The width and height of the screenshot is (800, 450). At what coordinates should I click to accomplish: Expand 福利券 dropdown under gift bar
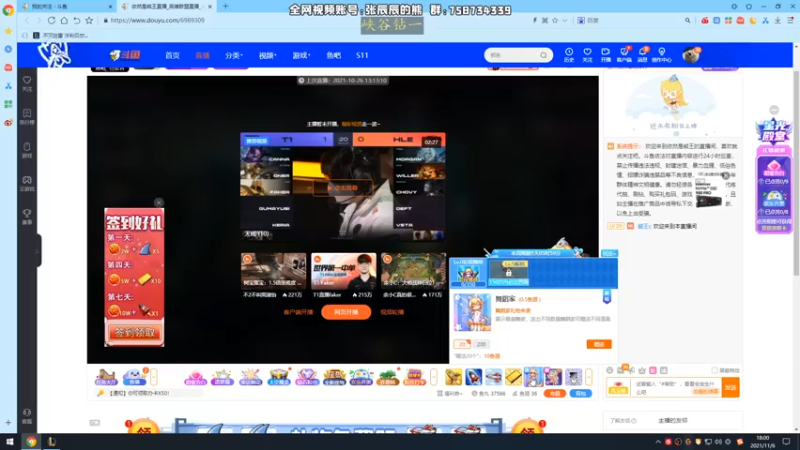click(450, 393)
